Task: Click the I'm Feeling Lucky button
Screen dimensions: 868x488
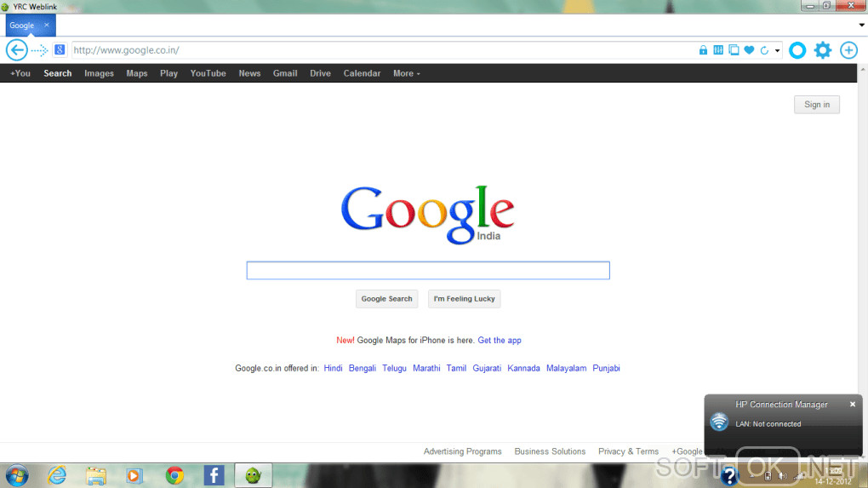Action: pos(464,299)
